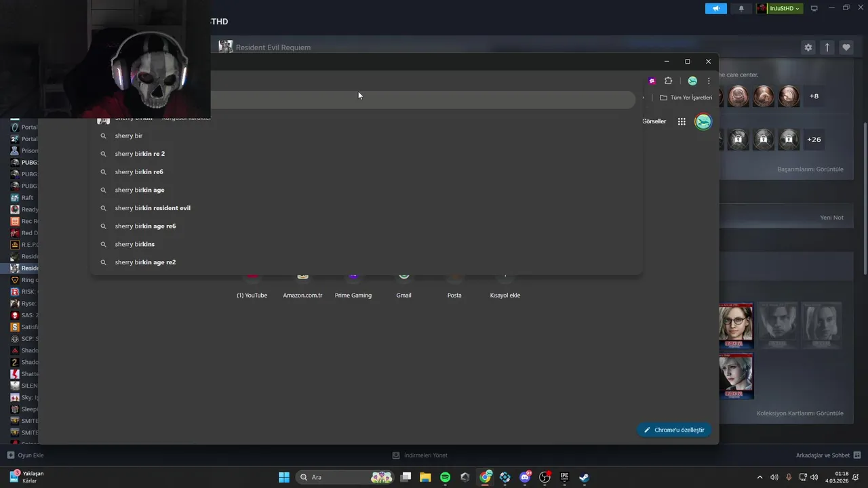
Task: Click the pink extension icon in Chrome
Action: point(652,81)
